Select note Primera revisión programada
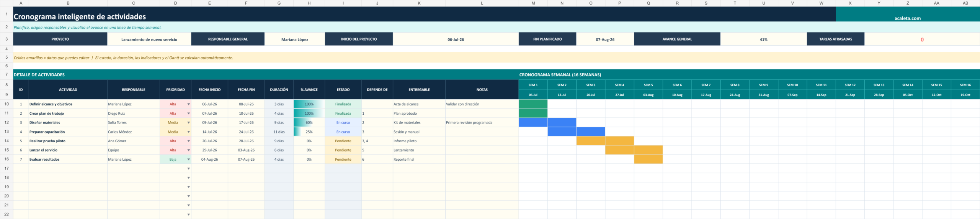Viewport: 980px width, 219px height. [x=482, y=122]
